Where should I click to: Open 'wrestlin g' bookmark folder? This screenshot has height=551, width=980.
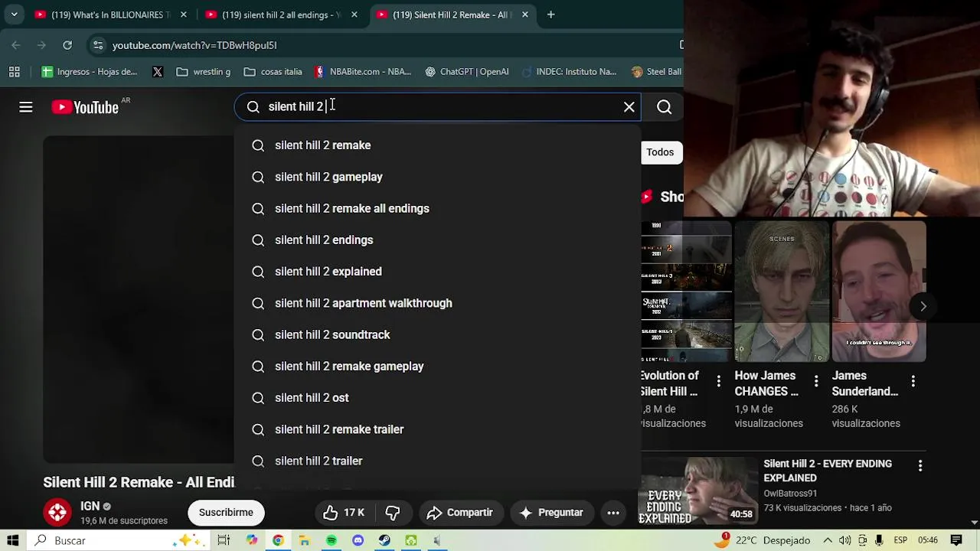click(x=204, y=72)
